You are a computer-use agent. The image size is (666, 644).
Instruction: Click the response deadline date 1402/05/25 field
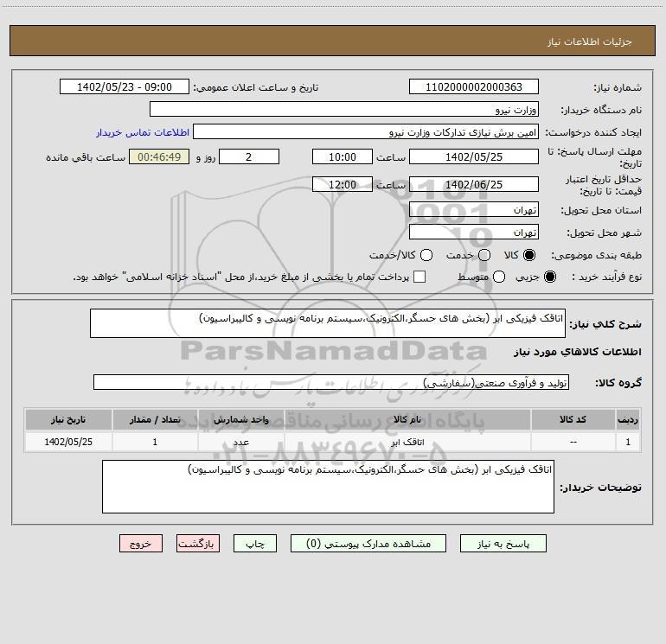click(474, 156)
